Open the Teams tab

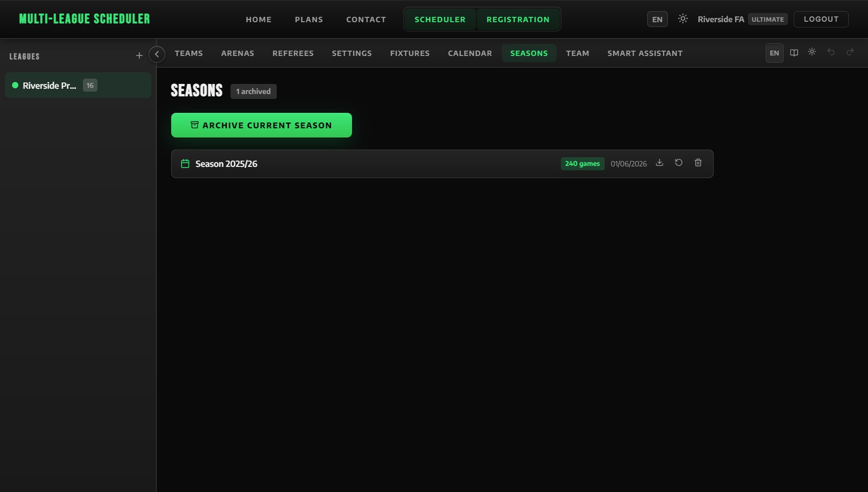click(189, 53)
